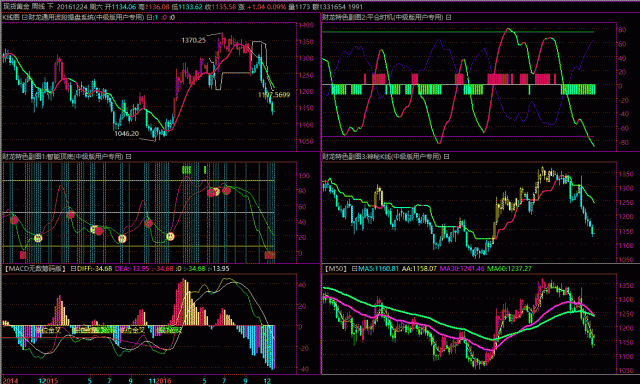
Task: Click the first yellow smiley signal near 20 level
Action: coord(38,238)
